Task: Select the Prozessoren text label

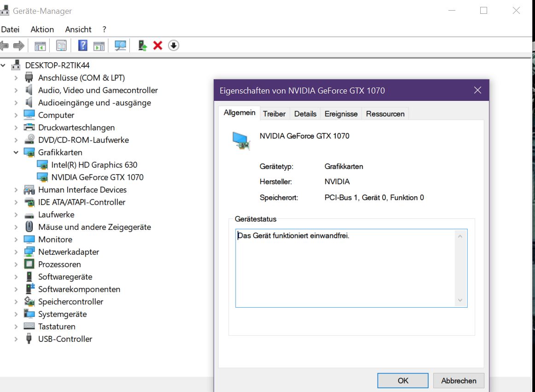Action: tap(59, 264)
